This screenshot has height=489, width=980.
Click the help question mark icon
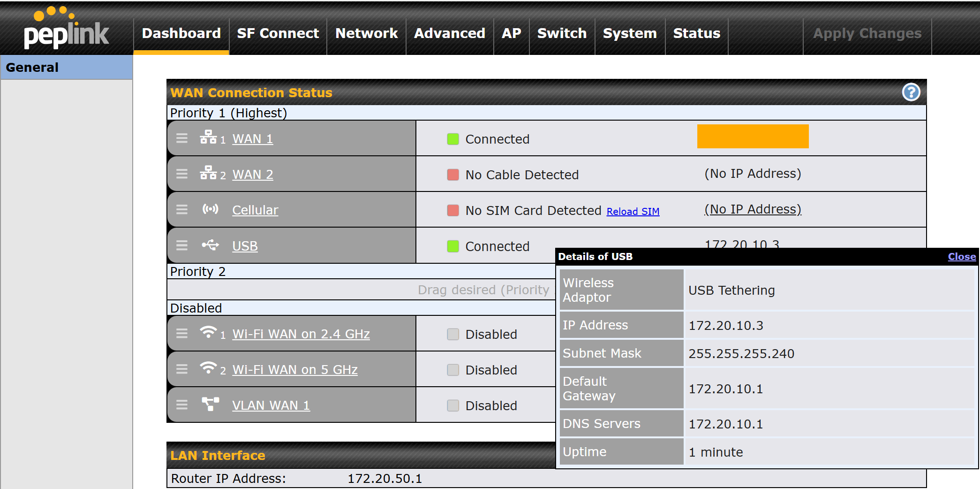coord(911,92)
